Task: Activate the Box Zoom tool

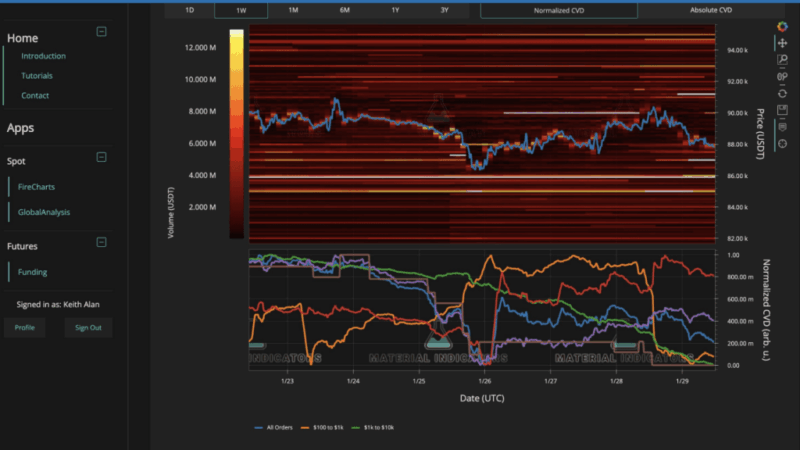Action: point(782,60)
